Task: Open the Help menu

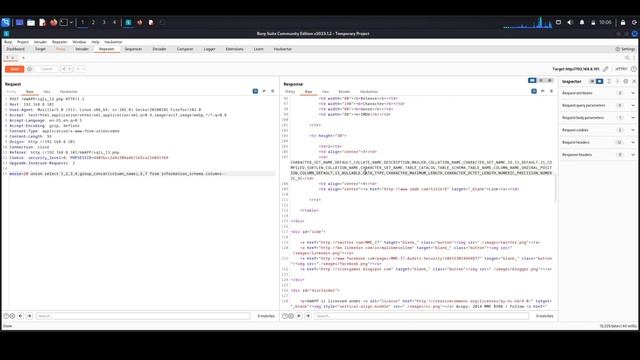Action: pyautogui.click(x=95, y=42)
